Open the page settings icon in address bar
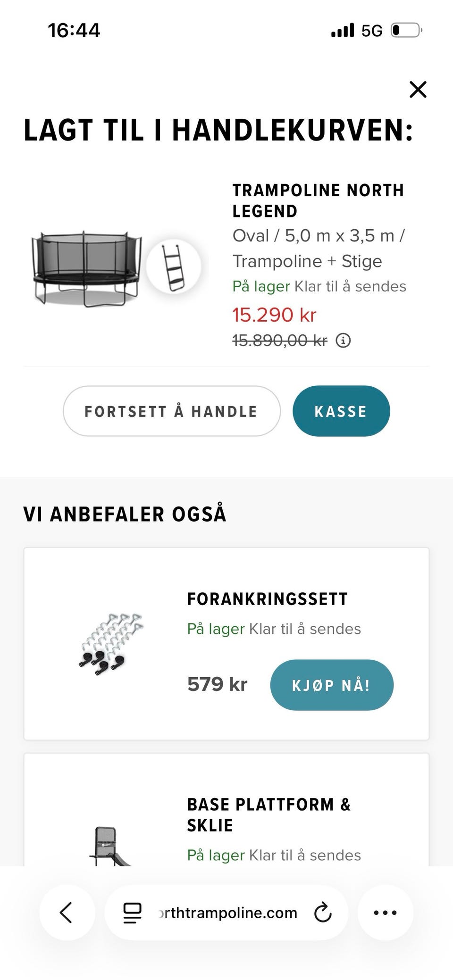This screenshot has width=453, height=980. 132,912
